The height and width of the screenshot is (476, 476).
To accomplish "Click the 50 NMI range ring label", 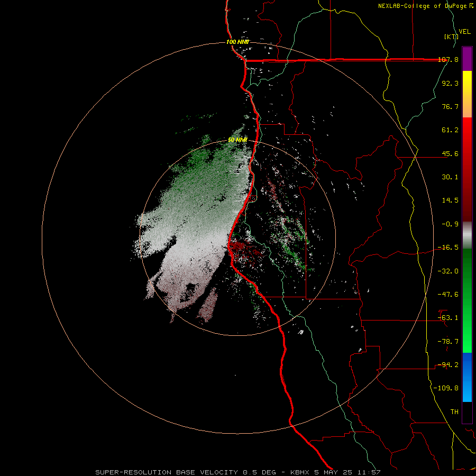I will [x=237, y=140].
